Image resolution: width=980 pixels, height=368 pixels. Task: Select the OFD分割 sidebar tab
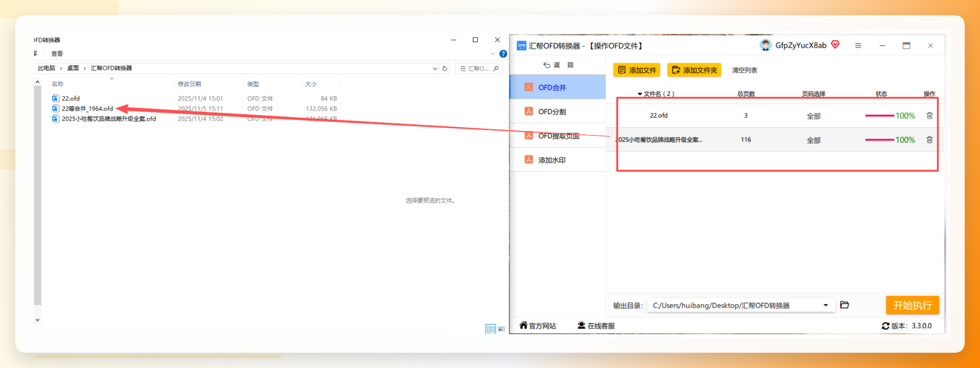point(557,112)
